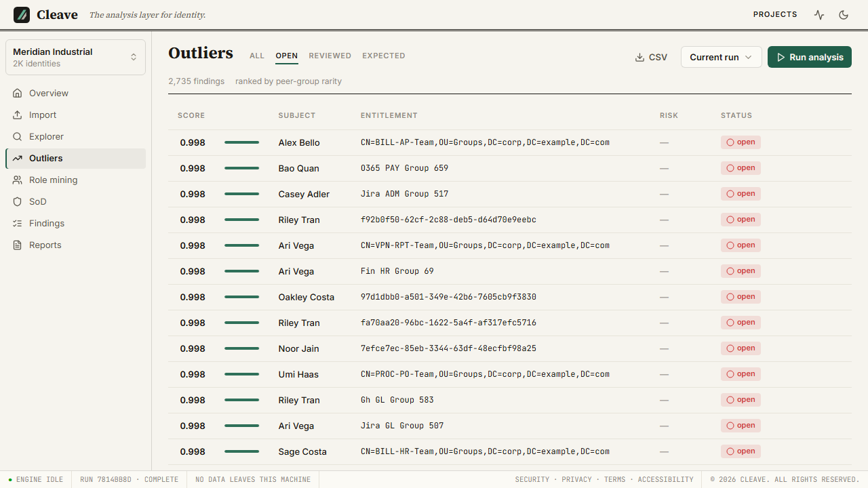This screenshot has width=868, height=488.
Task: Click the RUN 7814BB8D · COMPLETE status
Action: pyautogui.click(x=129, y=479)
